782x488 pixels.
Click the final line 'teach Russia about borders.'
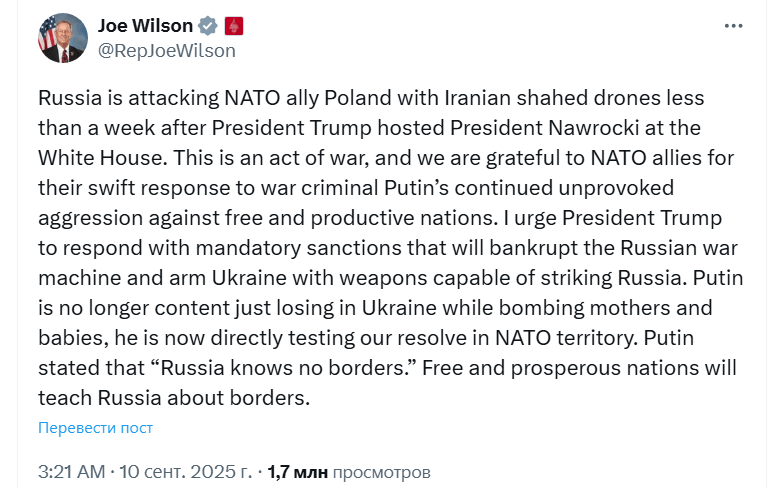pos(174,398)
